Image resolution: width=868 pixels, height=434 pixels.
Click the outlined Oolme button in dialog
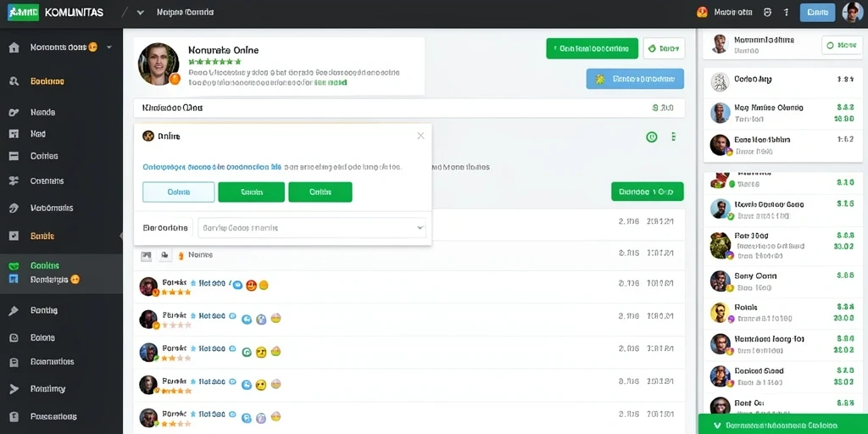178,192
